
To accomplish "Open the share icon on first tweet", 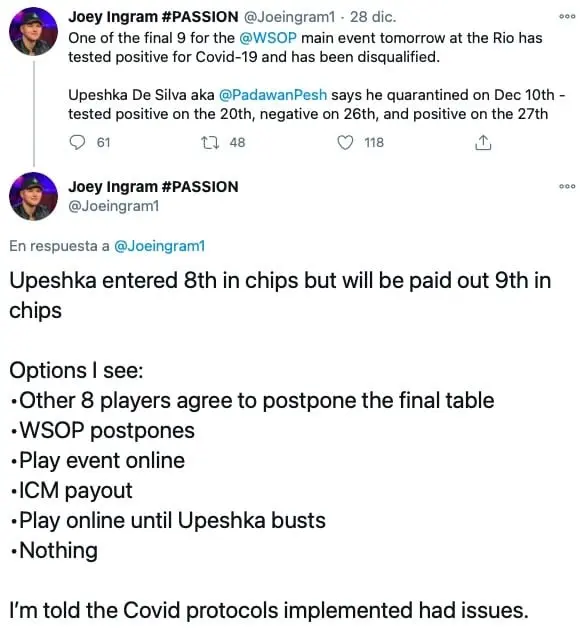I will tap(483, 142).
